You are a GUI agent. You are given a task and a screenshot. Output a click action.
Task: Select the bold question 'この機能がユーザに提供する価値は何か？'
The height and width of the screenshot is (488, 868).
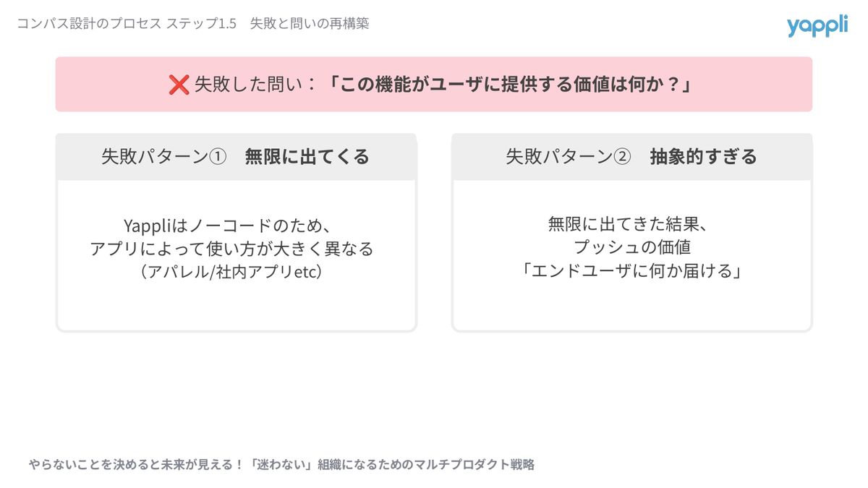[x=511, y=85]
